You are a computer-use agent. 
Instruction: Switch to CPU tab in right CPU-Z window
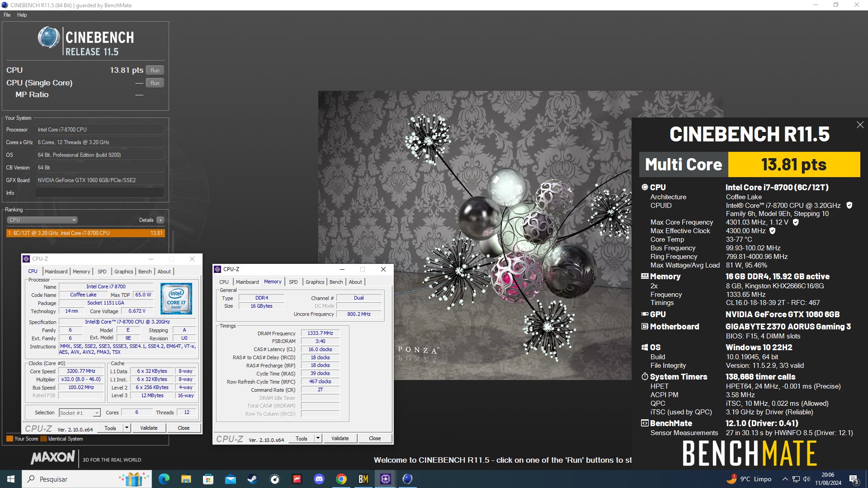pos(224,282)
